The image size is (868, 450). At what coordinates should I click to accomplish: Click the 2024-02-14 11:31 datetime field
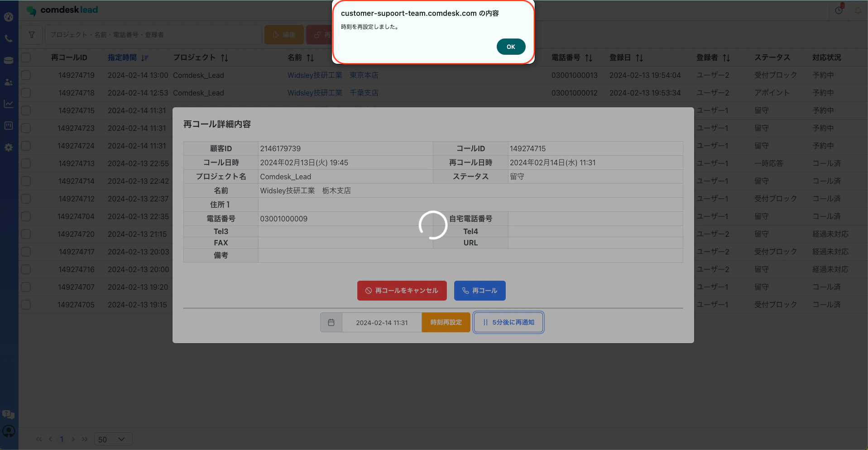click(x=382, y=322)
